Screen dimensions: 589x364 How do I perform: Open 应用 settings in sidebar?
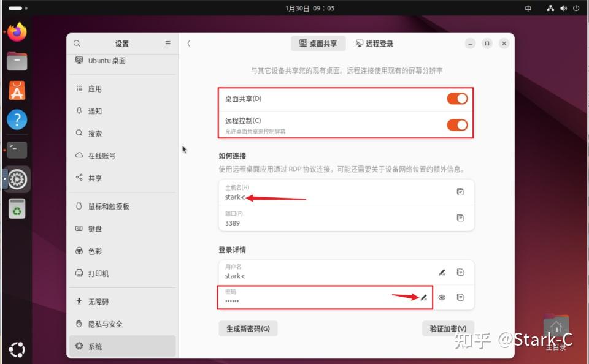[x=123, y=89]
